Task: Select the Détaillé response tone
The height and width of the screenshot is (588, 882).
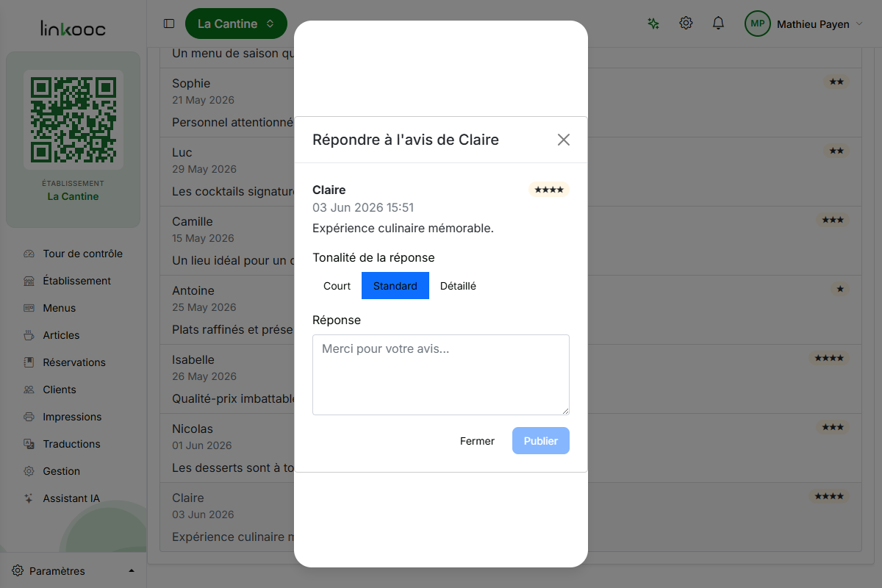Action: pyautogui.click(x=458, y=286)
